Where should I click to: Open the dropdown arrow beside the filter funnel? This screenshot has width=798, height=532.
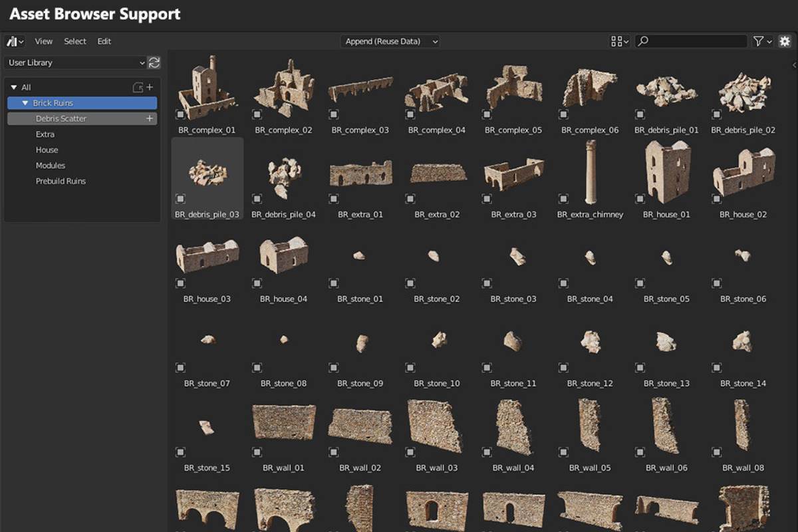pyautogui.click(x=770, y=42)
